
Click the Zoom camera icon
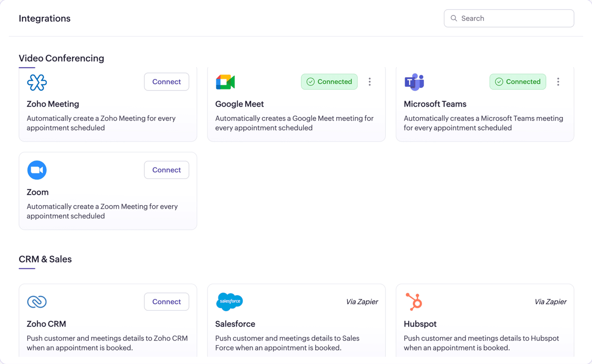(37, 170)
